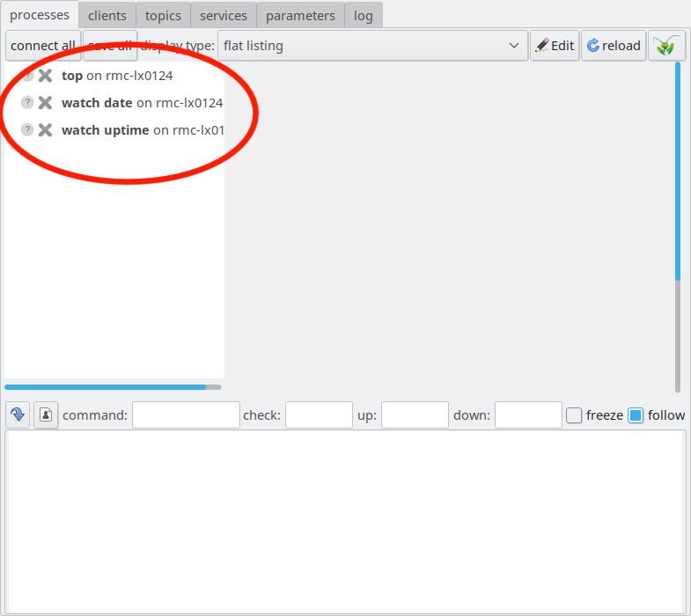Open the topics tab
This screenshot has width=691, height=616.
coord(163,16)
